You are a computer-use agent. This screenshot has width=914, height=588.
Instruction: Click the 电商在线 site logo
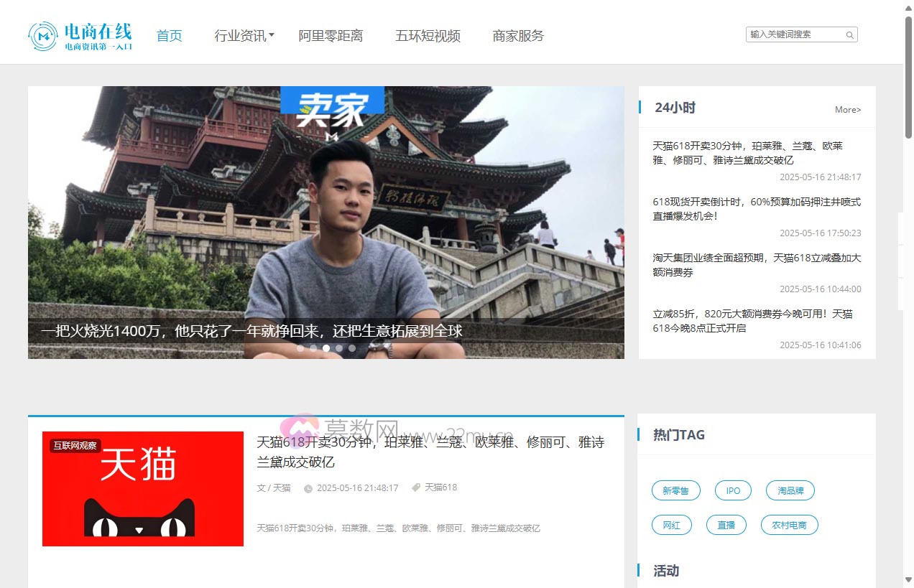click(80, 36)
